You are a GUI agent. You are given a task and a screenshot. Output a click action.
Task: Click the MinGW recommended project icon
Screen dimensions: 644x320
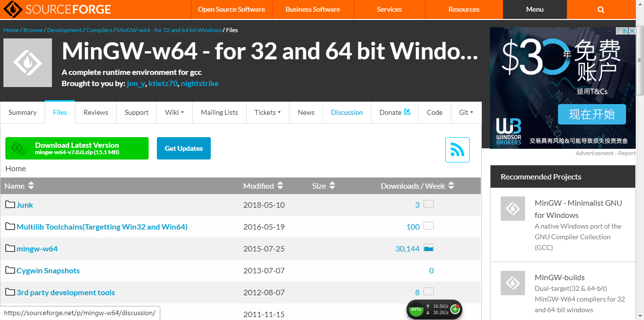coord(513,209)
